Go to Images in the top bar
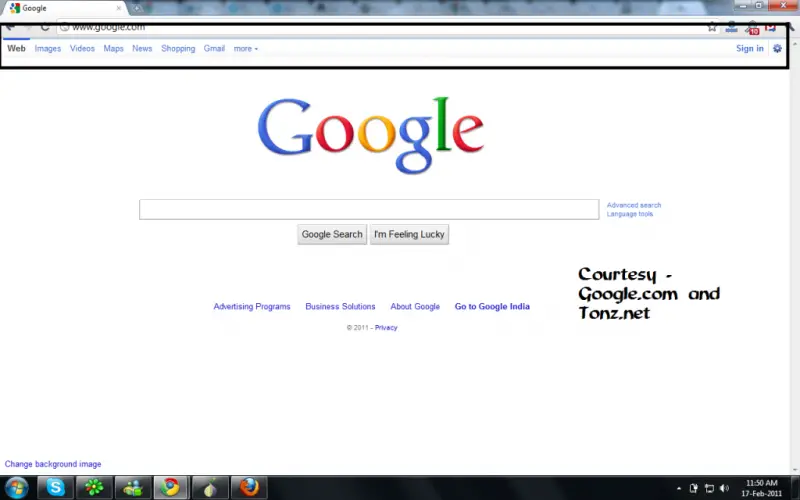800x500 pixels. click(x=47, y=48)
